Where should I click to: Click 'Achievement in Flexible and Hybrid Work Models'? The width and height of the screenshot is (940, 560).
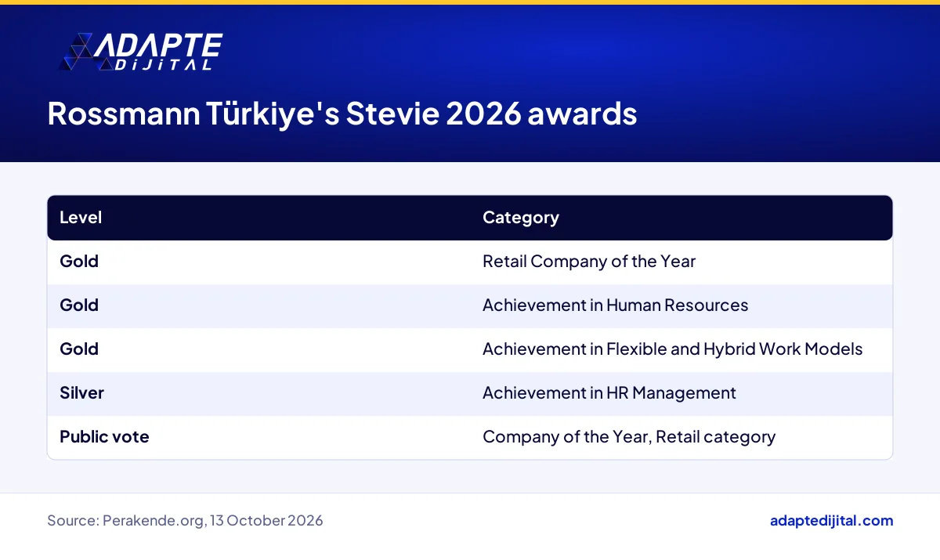672,349
